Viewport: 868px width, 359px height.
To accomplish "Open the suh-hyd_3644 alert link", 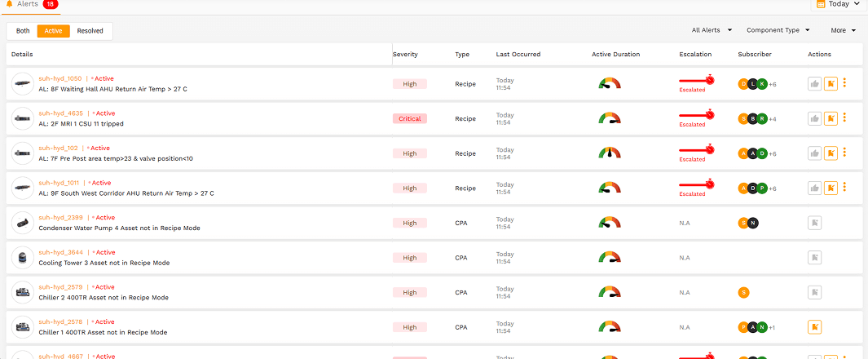I will pyautogui.click(x=61, y=253).
